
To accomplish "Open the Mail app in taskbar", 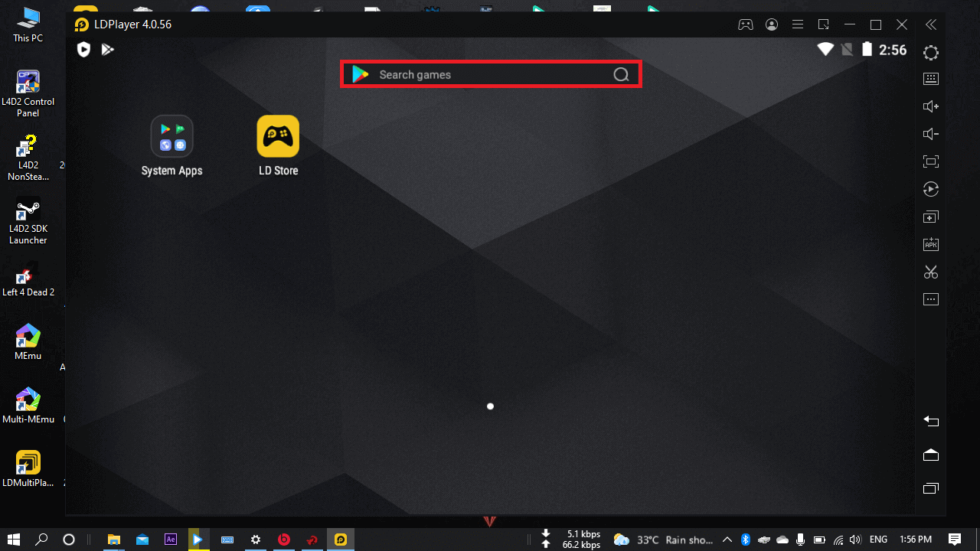I will point(142,540).
